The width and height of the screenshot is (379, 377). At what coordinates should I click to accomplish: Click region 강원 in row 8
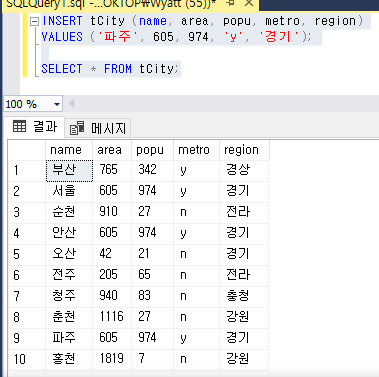click(x=244, y=317)
